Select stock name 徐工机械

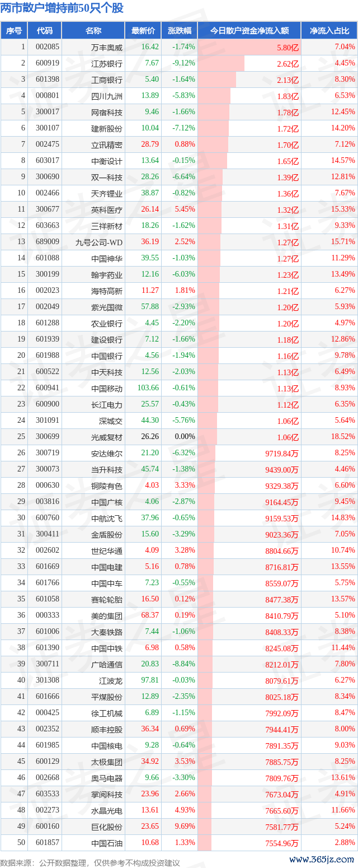tap(106, 713)
